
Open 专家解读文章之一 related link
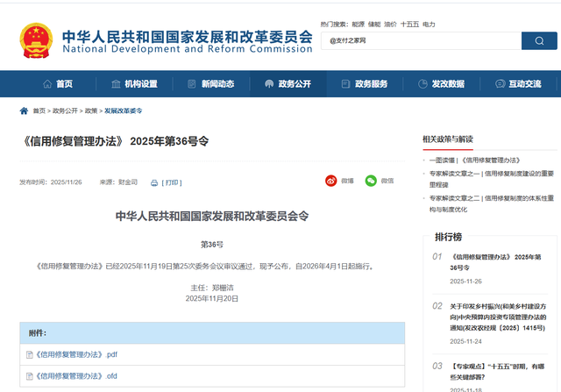(x=492, y=179)
